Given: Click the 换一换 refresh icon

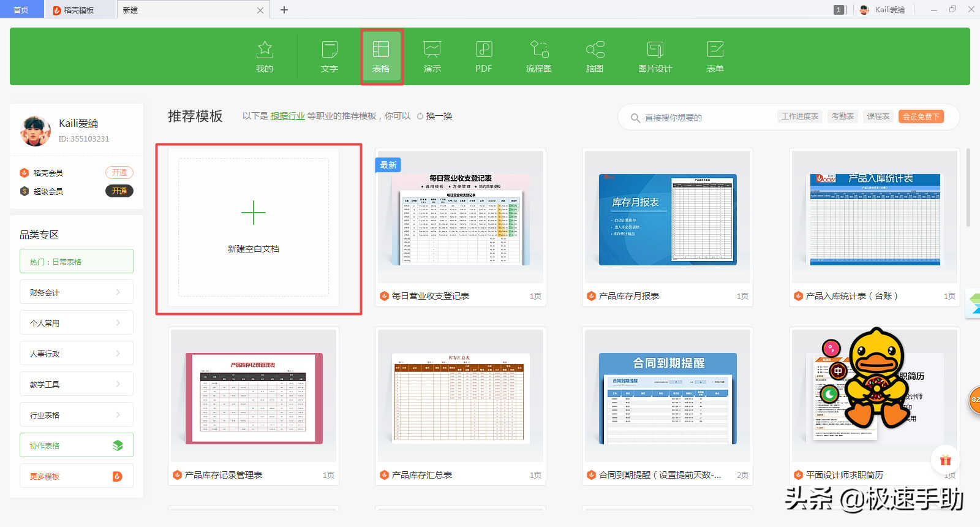Looking at the screenshot, I should pos(420,116).
